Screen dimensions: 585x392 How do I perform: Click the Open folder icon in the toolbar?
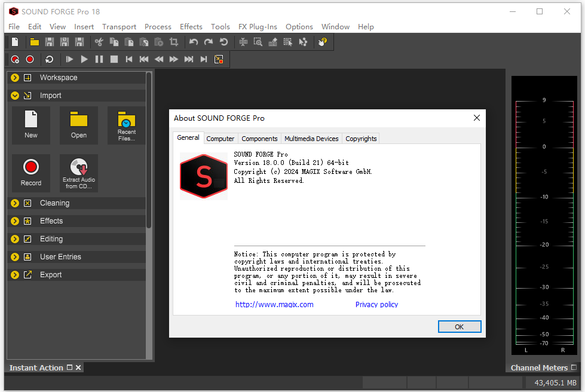point(35,42)
